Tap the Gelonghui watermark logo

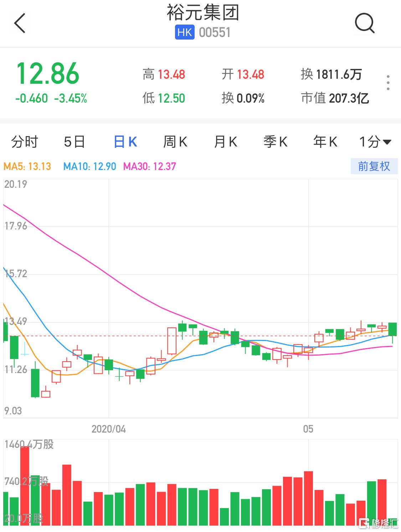(379, 523)
